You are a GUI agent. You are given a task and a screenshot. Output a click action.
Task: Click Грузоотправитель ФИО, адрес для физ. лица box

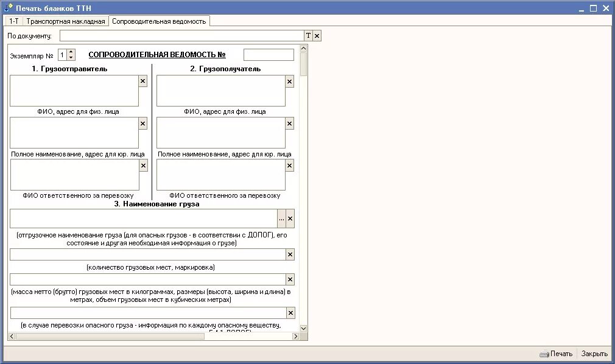[74, 91]
